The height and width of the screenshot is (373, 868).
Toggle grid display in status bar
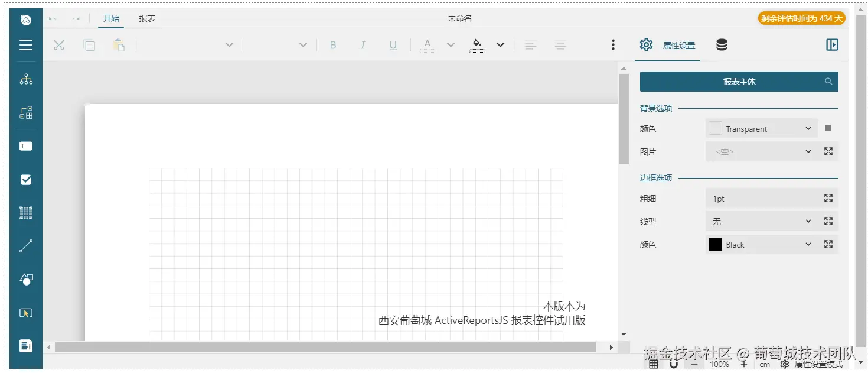[654, 364]
